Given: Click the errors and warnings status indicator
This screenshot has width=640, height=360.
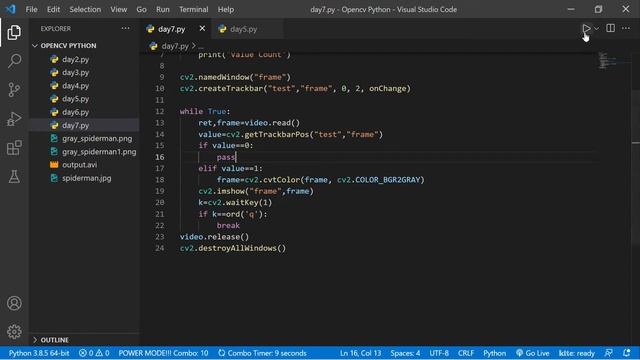Looking at the screenshot, I should tap(94, 353).
